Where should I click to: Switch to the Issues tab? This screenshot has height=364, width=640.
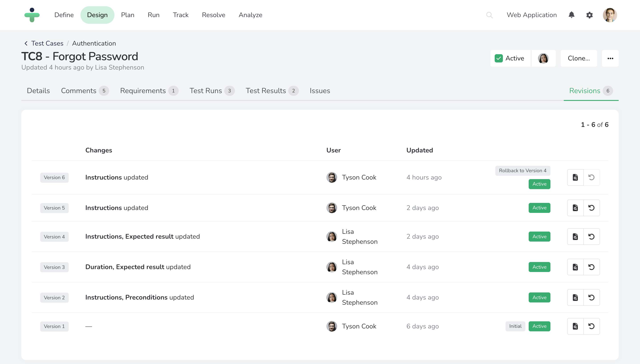(320, 91)
